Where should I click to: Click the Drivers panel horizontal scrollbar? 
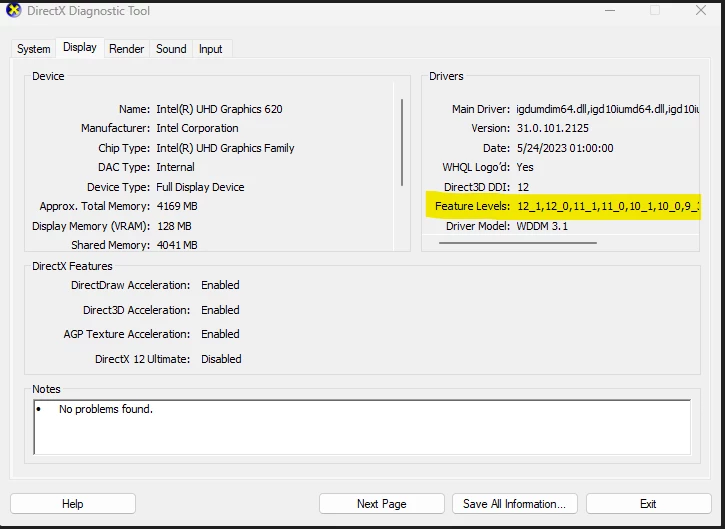point(518,242)
